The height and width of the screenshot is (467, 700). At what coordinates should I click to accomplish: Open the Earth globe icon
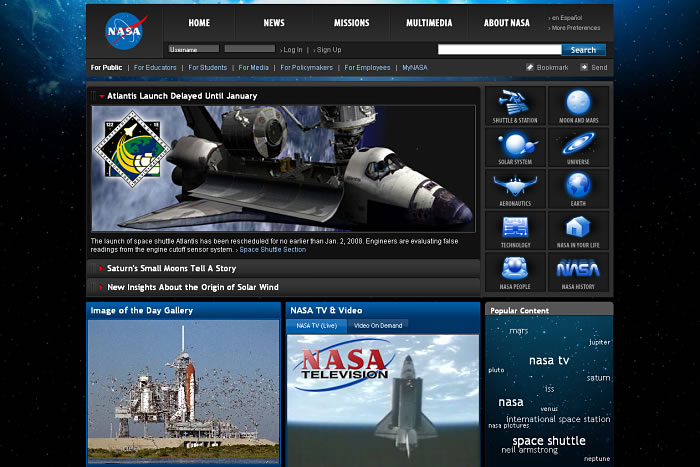578,189
